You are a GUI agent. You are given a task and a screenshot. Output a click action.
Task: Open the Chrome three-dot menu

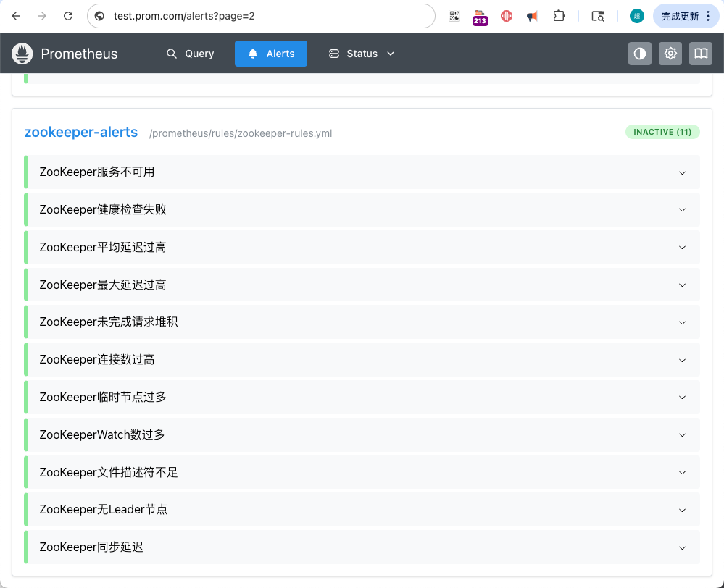708,16
